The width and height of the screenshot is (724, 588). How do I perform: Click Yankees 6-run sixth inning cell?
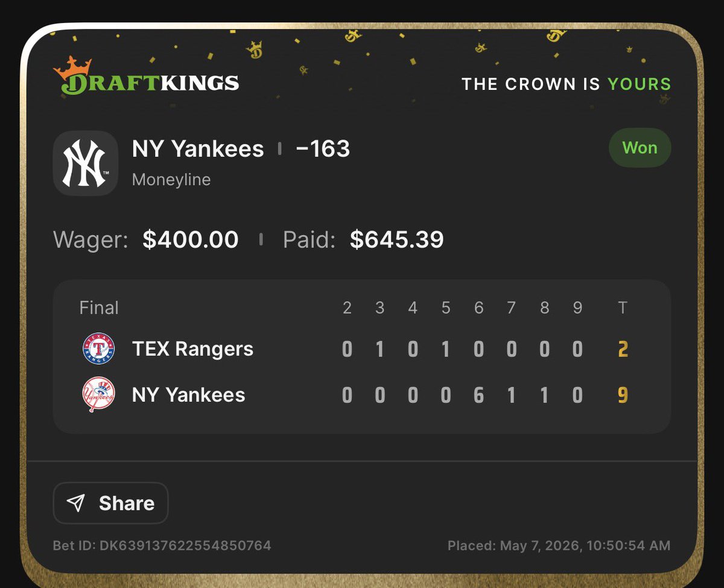(x=478, y=396)
